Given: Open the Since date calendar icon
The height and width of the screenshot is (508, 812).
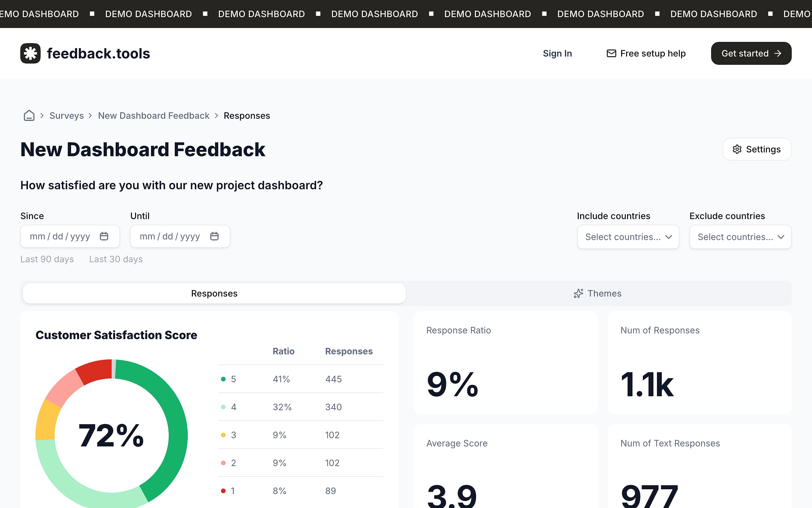Looking at the screenshot, I should coord(104,236).
